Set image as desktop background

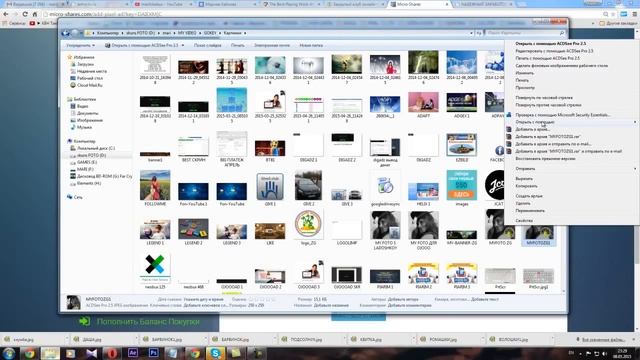click(x=561, y=65)
